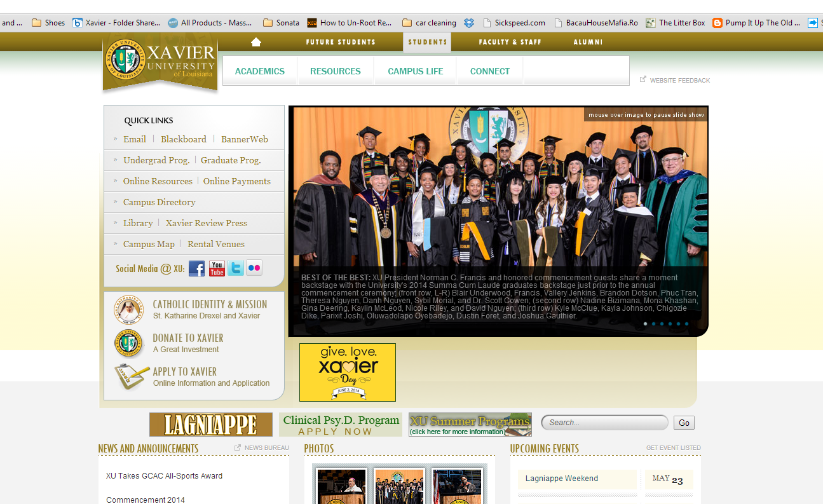Open the Connect menu
This screenshot has height=504, width=823.
tap(490, 71)
